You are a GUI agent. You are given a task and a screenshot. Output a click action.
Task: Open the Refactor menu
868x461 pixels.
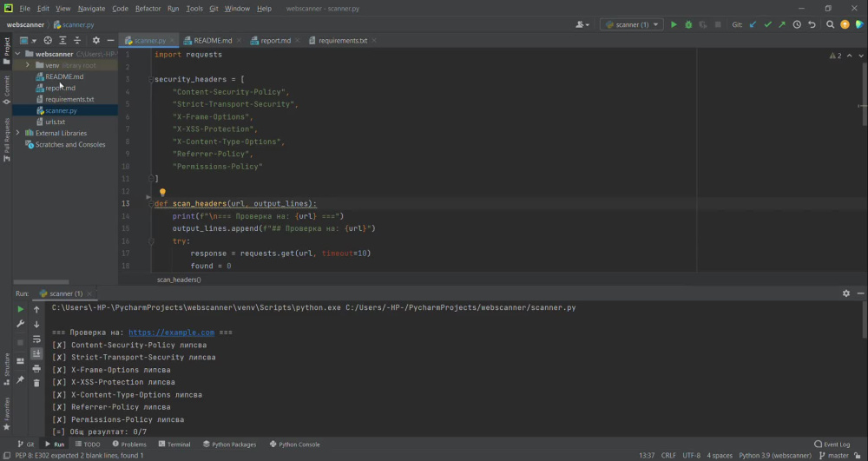pyautogui.click(x=148, y=9)
